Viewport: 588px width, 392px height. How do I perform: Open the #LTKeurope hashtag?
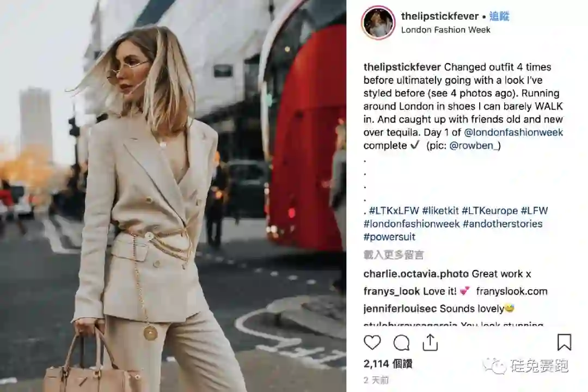pyautogui.click(x=490, y=211)
